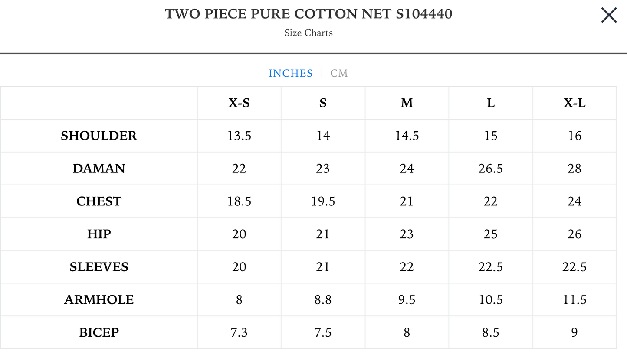Viewport: 627px width, 364px height.
Task: Click the X-L size column header
Action: tap(574, 103)
